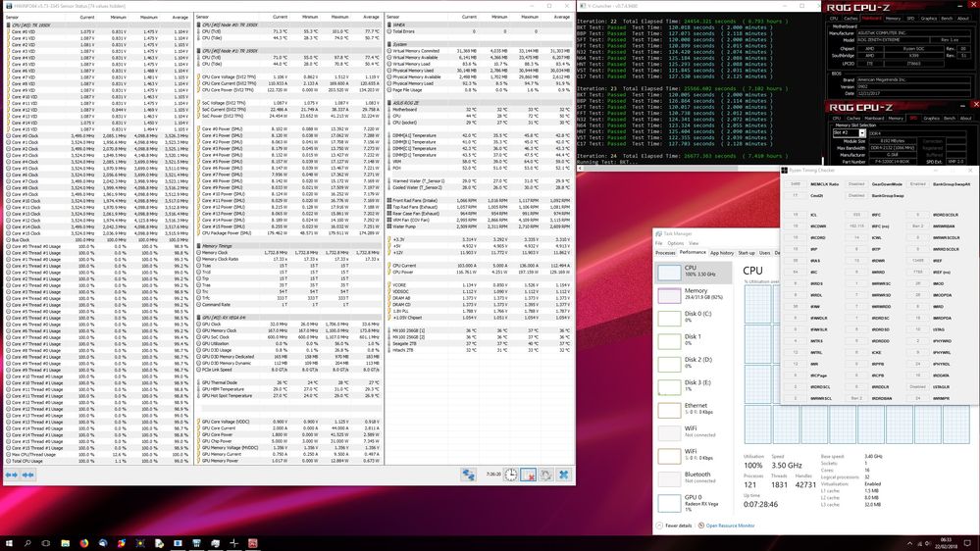Open Graphics tab in lower CPU-Z window
The image size is (980, 551).
pos(931,118)
